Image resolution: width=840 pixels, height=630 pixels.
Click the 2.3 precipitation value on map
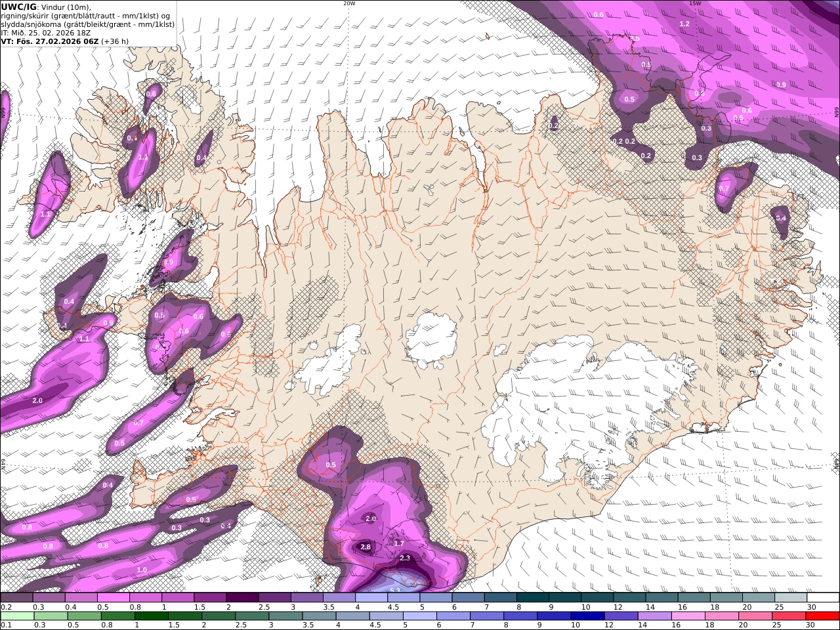coord(405,558)
